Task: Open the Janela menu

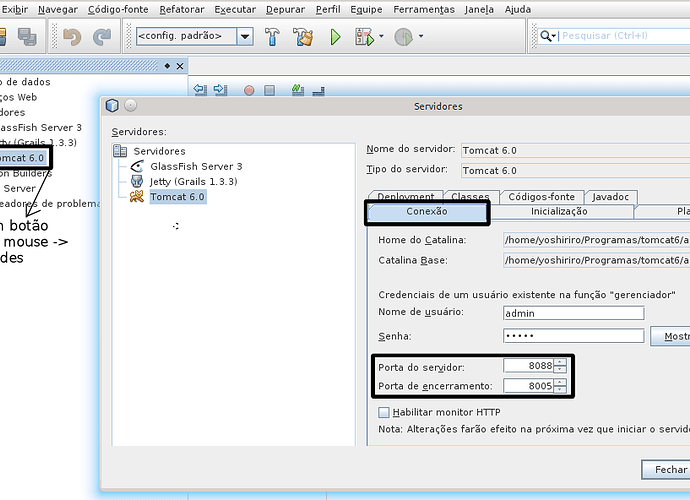Action: pos(479,9)
